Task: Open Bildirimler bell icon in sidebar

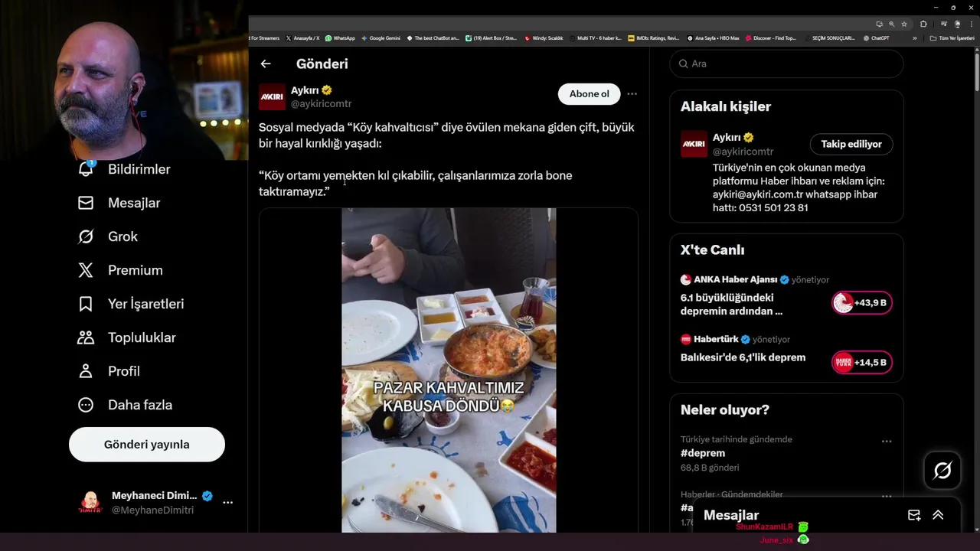Action: [86, 168]
